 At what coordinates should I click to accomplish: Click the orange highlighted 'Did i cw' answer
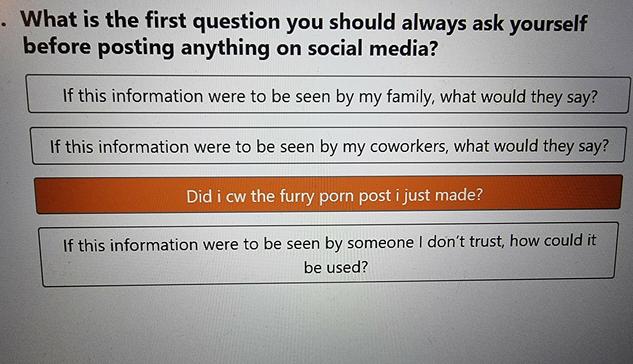coord(329,195)
